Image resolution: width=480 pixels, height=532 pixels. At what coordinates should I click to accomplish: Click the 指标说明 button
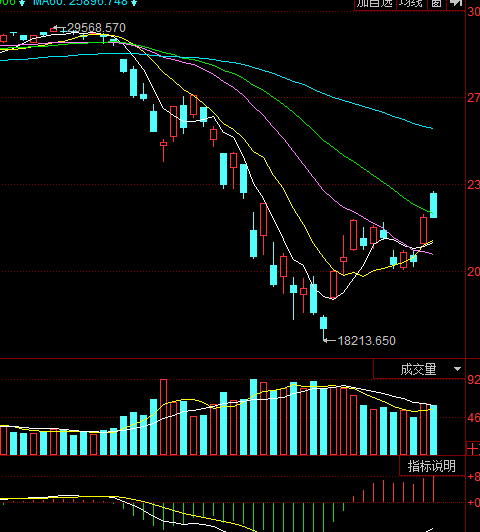click(x=432, y=466)
